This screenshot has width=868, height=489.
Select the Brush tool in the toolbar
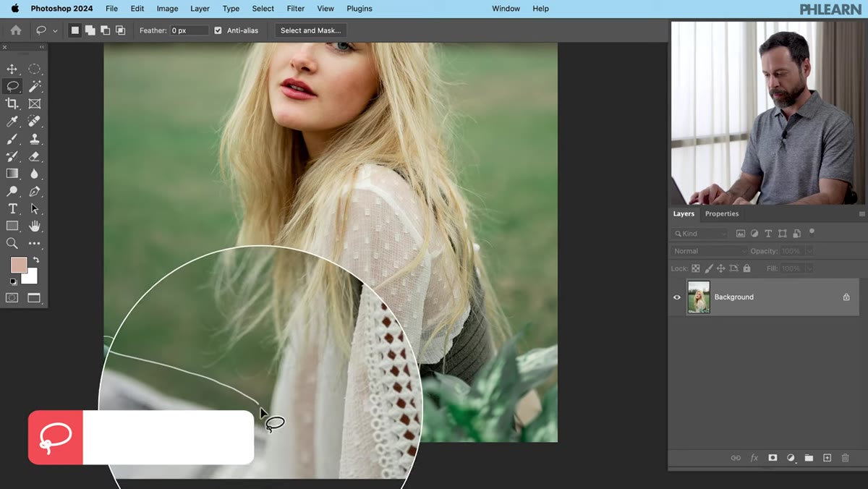pyautogui.click(x=12, y=139)
